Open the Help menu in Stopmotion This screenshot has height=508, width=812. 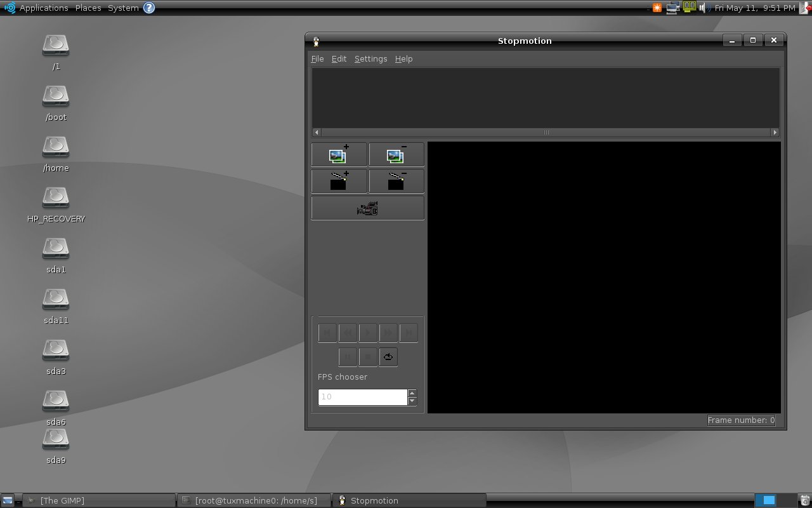404,59
